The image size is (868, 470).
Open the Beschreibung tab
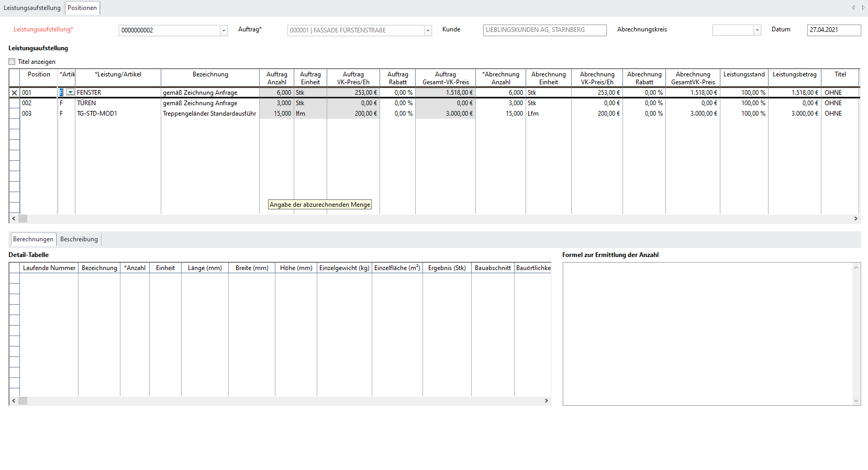(79, 239)
